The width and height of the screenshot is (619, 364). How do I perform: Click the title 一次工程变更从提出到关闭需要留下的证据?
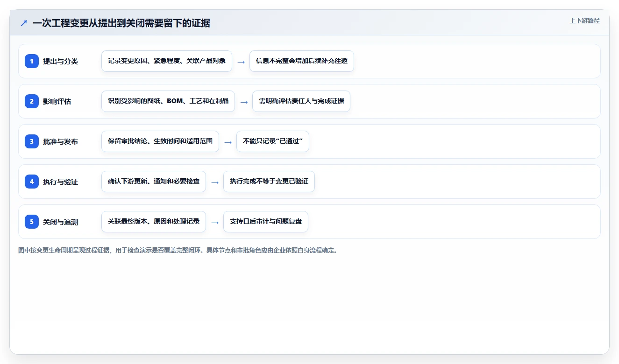121,23
